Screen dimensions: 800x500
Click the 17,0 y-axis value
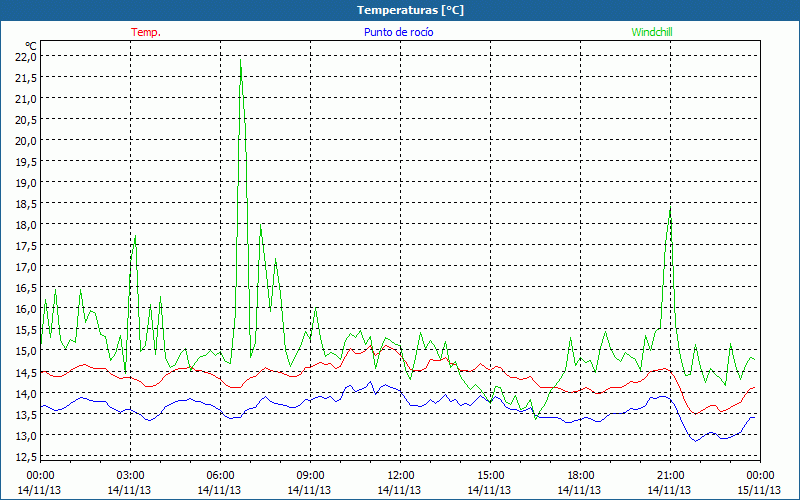pyautogui.click(x=26, y=267)
